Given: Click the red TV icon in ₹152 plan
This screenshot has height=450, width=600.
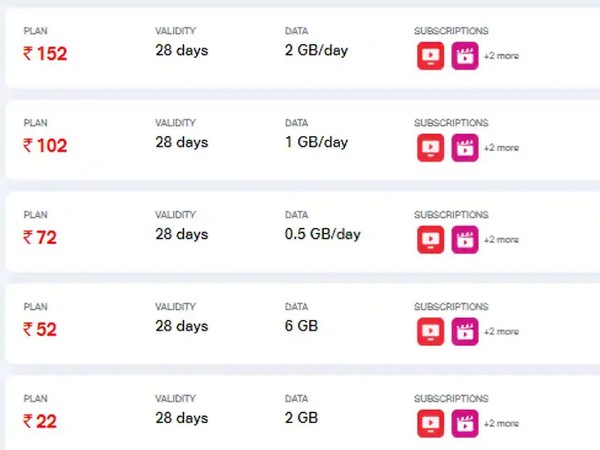Looking at the screenshot, I should click(430, 56).
